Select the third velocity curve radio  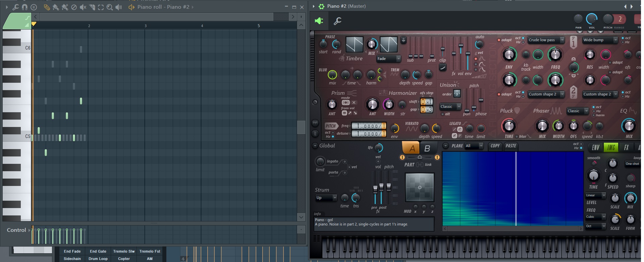pyautogui.click(x=476, y=70)
